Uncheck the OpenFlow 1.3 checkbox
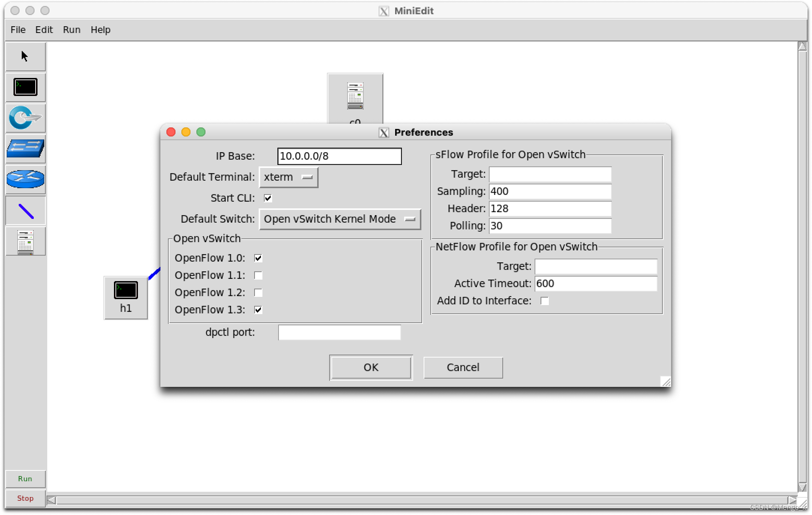Viewport: 812px width, 515px height. click(x=258, y=310)
